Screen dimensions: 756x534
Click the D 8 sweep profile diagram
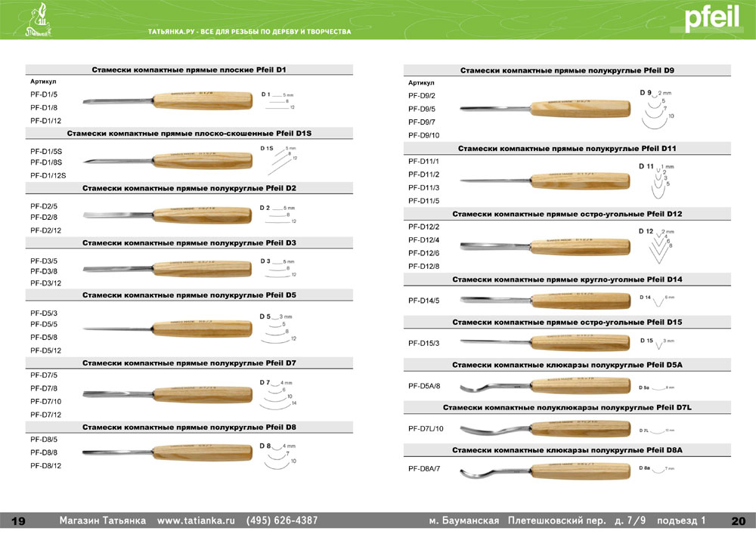pyautogui.click(x=278, y=455)
